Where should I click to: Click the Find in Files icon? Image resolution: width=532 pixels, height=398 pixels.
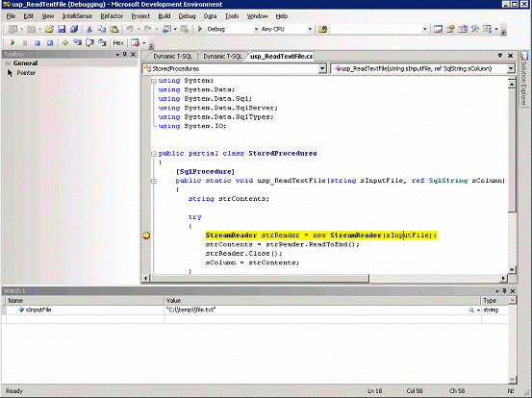click(x=322, y=29)
